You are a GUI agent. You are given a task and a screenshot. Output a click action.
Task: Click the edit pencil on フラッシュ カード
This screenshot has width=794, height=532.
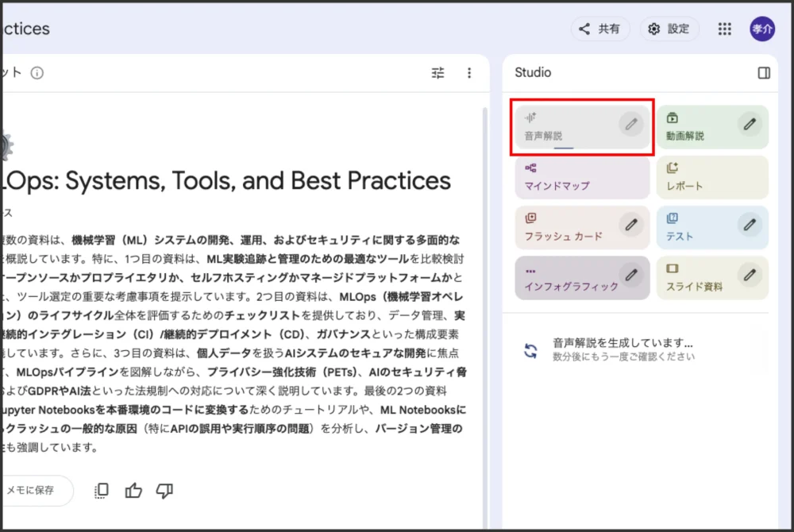click(x=630, y=225)
